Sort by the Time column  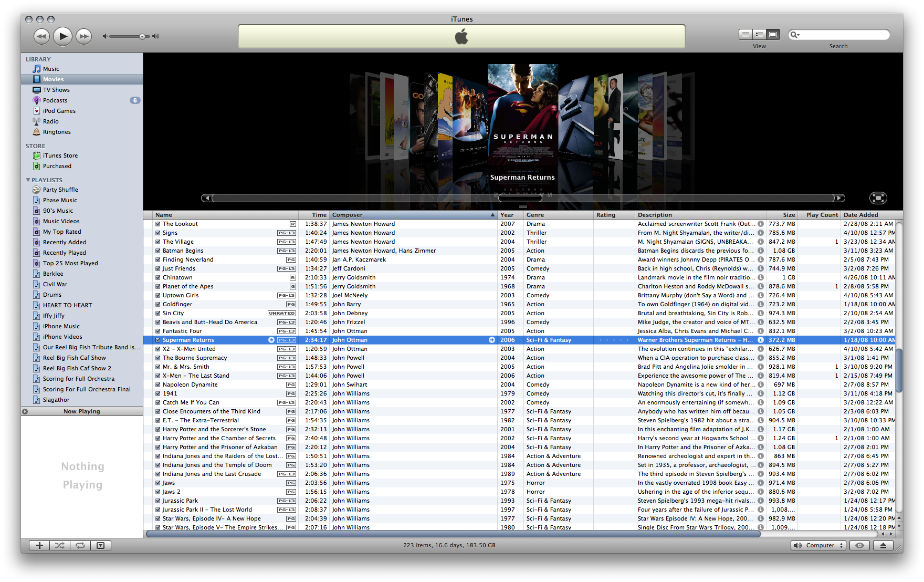point(314,215)
